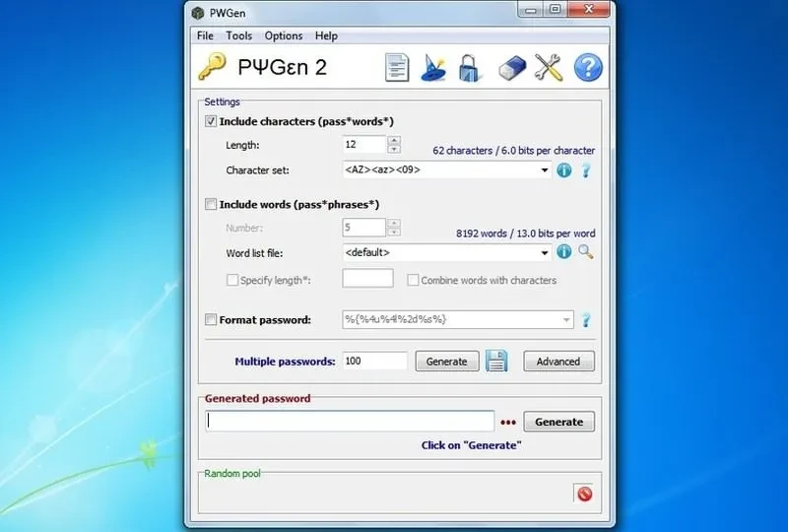This screenshot has width=788, height=532.
Task: Increase Length with up spinner arrow
Action: 394,140
